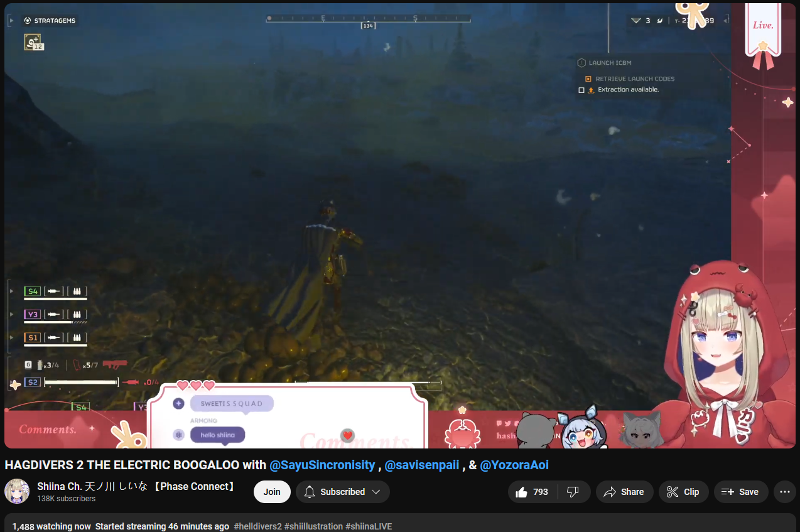
Task: Open the @savisenpaii channel link
Action: click(x=422, y=465)
